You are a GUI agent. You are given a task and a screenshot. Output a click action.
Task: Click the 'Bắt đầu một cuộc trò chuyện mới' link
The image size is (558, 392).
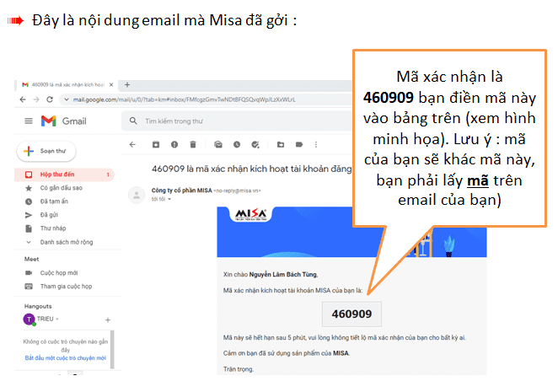tap(66, 358)
